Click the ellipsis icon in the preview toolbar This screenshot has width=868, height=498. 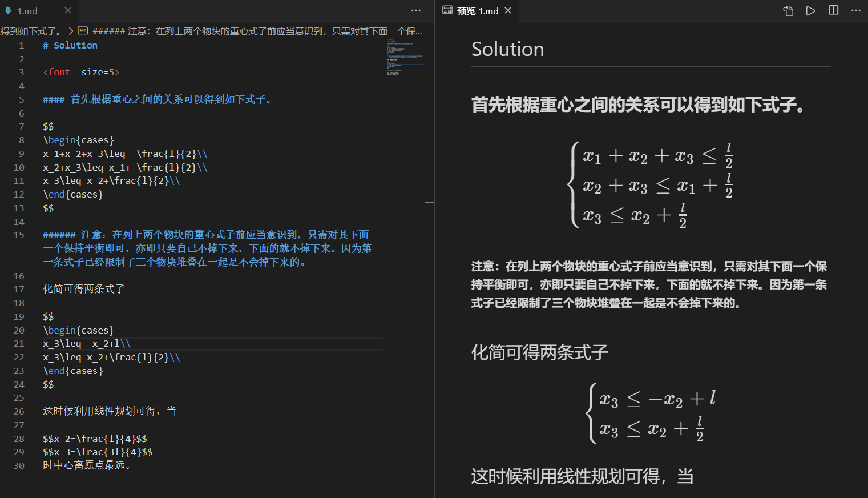click(x=855, y=10)
